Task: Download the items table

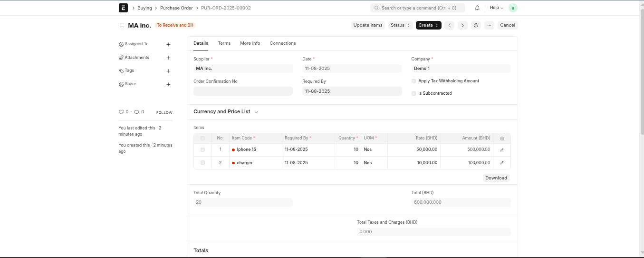Action: (496, 178)
